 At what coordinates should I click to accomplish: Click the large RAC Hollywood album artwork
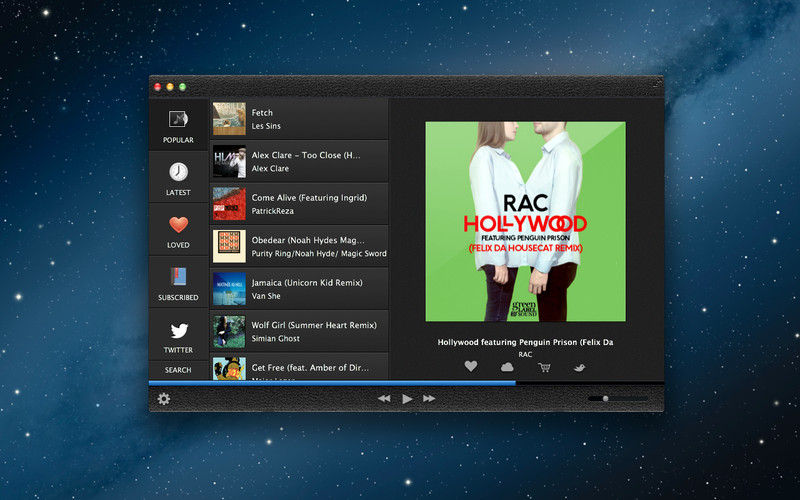tap(526, 221)
